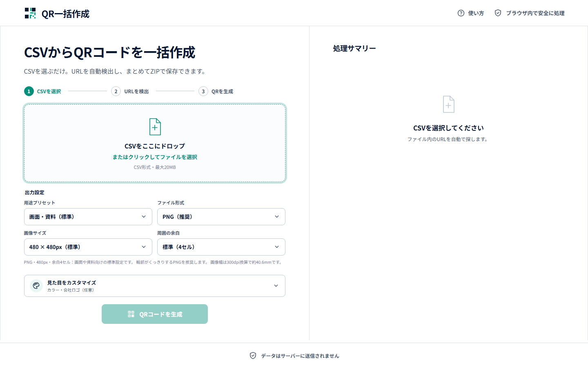The width and height of the screenshot is (588, 368).
Task: Click the palette icon for customization
Action: (36, 286)
